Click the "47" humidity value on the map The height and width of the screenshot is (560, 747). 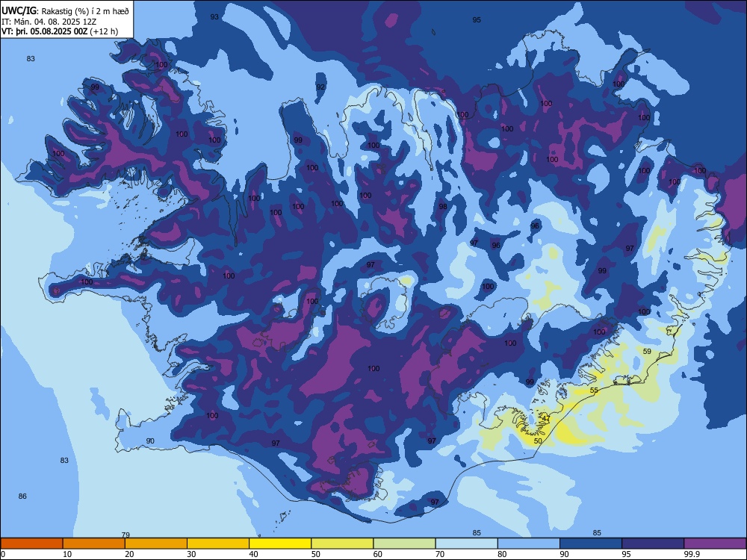coord(547,419)
